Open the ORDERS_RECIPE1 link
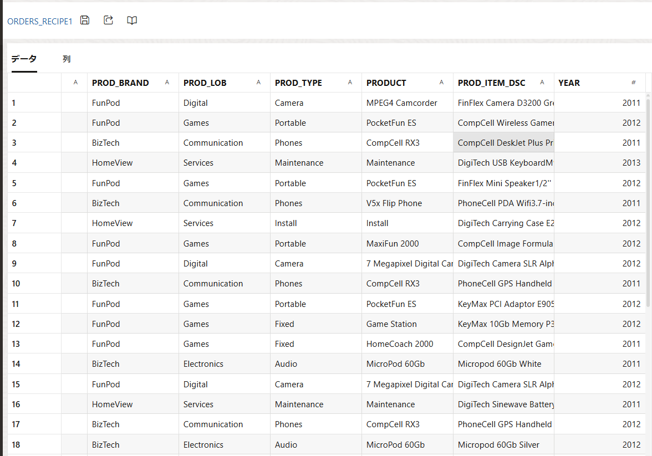 [x=40, y=21]
